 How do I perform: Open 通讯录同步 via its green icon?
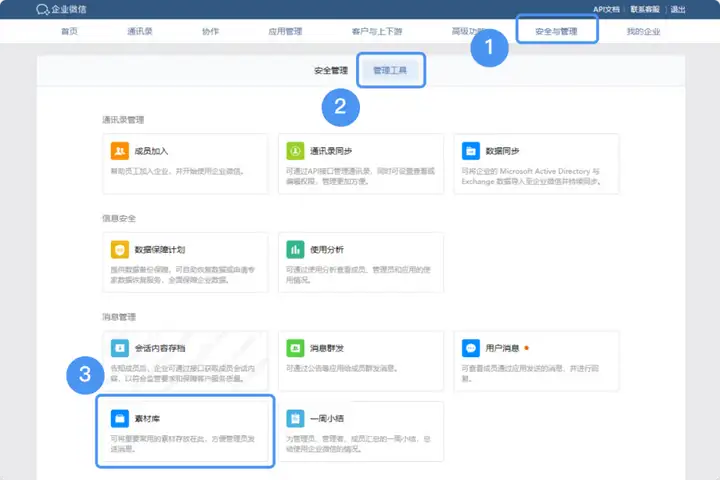pyautogui.click(x=295, y=151)
